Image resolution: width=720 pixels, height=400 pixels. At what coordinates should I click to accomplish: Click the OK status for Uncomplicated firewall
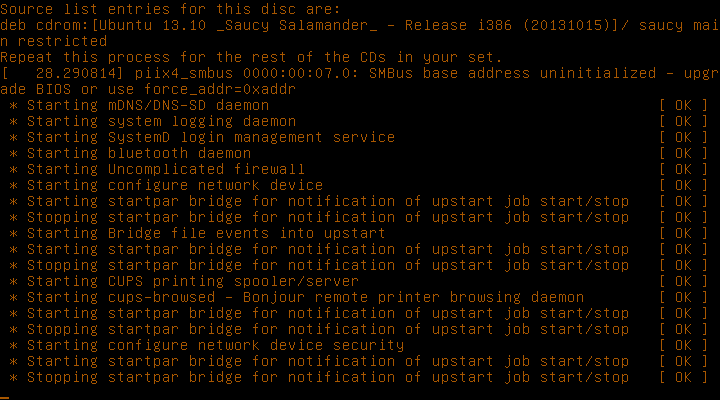(683, 169)
